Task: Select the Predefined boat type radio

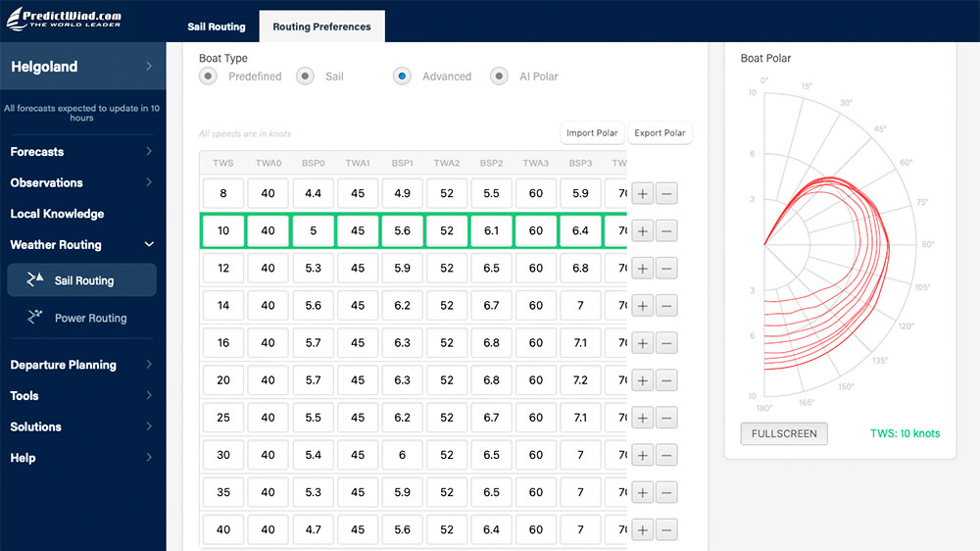Action: click(x=208, y=76)
